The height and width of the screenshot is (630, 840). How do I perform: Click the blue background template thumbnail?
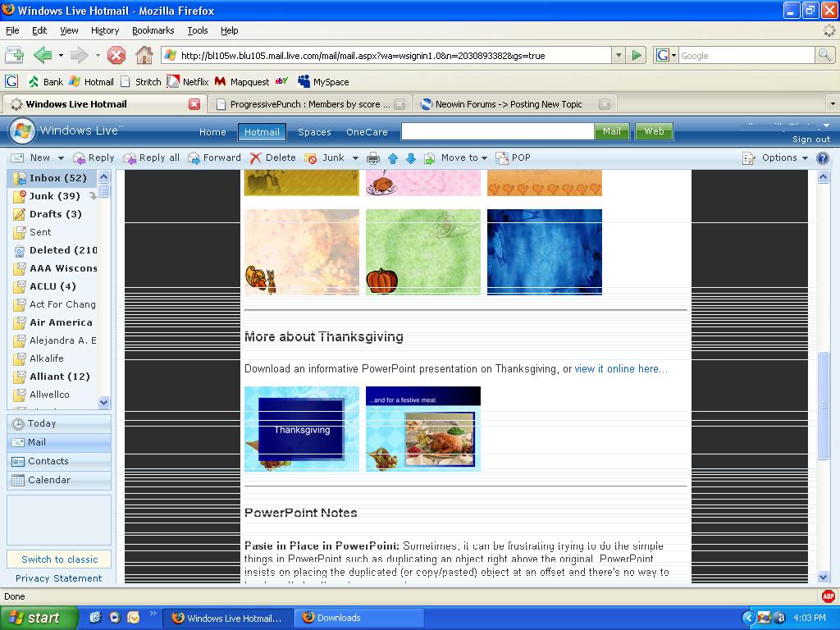(545, 252)
